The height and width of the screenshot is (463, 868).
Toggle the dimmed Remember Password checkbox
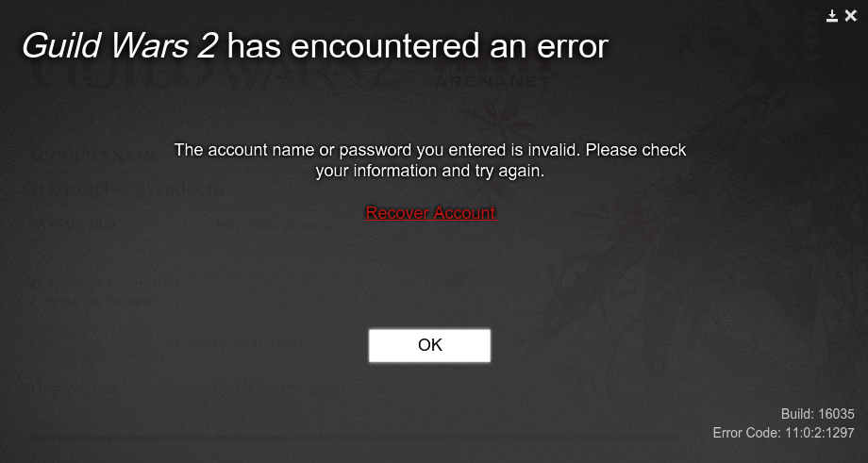click(34, 302)
